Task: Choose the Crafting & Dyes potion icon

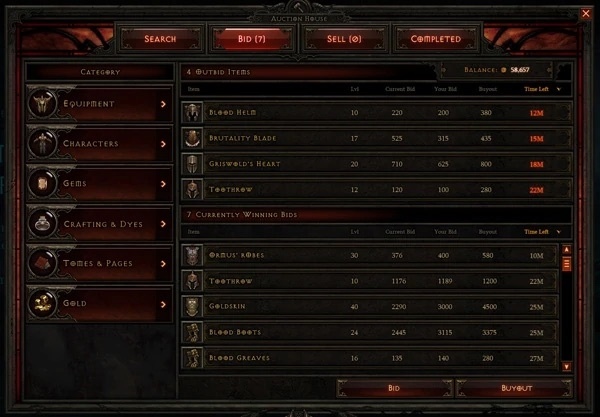Action: pyautogui.click(x=42, y=223)
